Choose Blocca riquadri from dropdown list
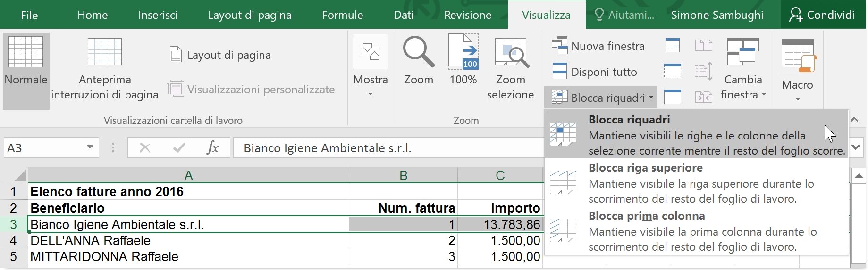 (x=697, y=135)
